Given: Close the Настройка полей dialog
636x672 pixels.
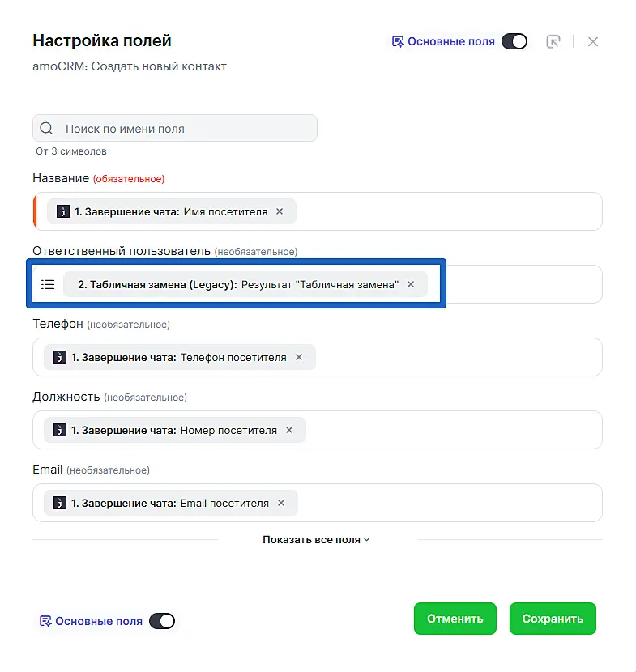Looking at the screenshot, I should coord(593,41).
